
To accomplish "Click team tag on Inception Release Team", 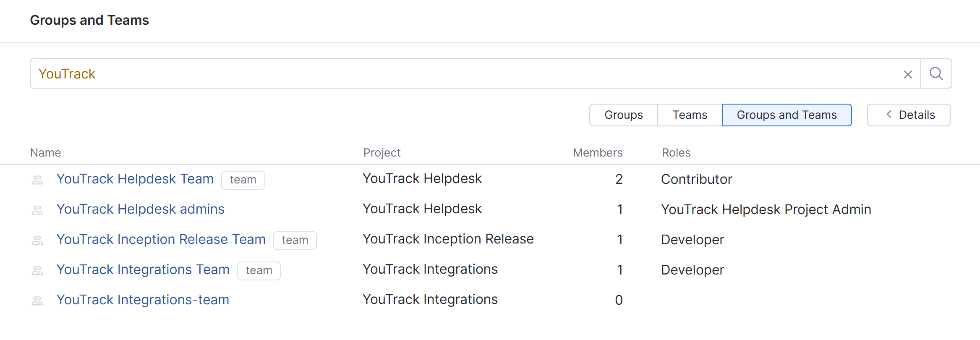I will 295,241.
